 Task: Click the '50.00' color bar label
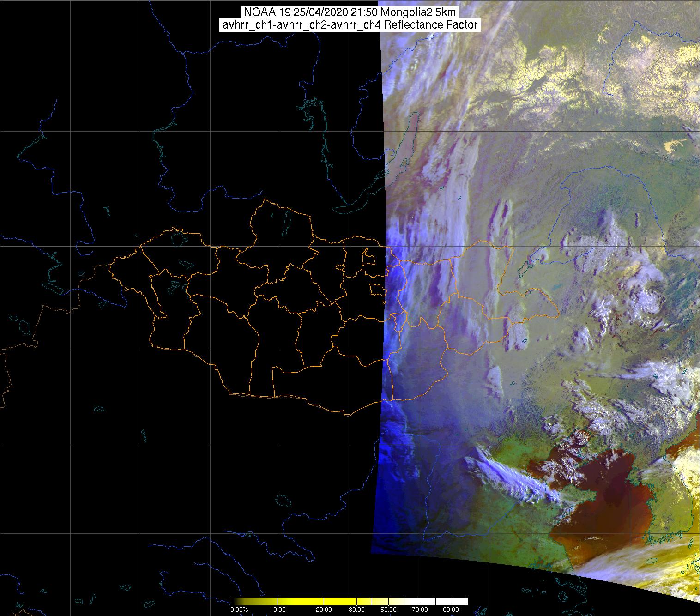[389, 610]
